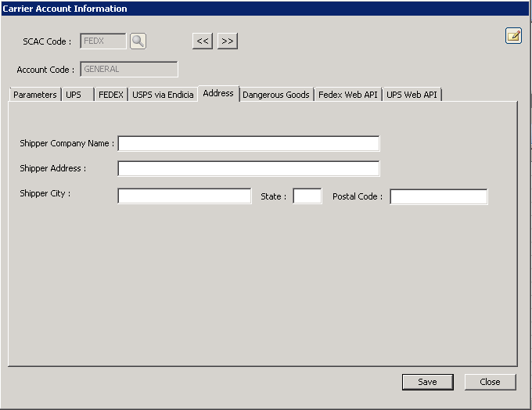Click the Shipper Company Name field
532x410 pixels.
point(248,144)
